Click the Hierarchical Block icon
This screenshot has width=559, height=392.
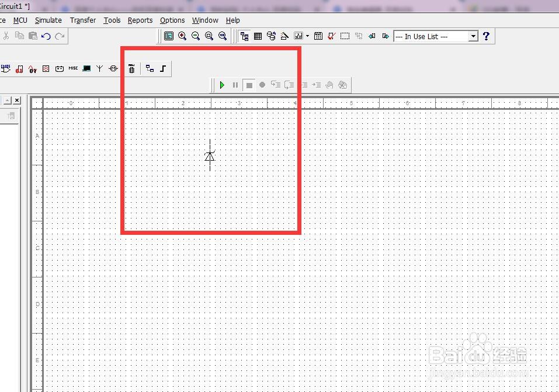(150, 68)
